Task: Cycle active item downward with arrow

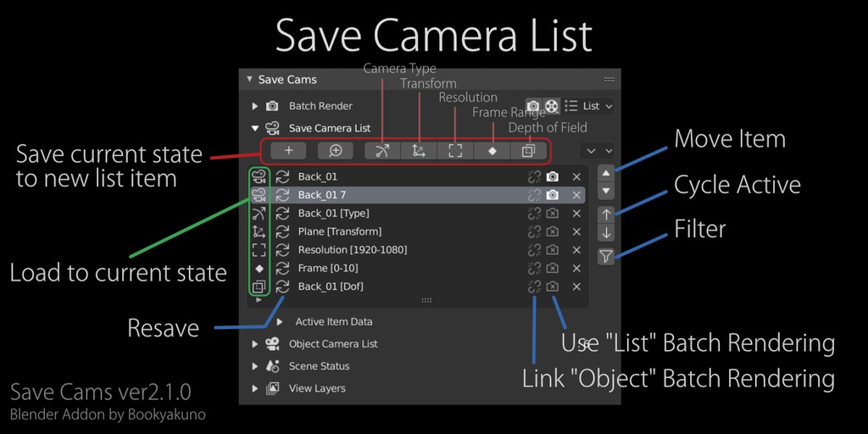Action: [x=606, y=233]
